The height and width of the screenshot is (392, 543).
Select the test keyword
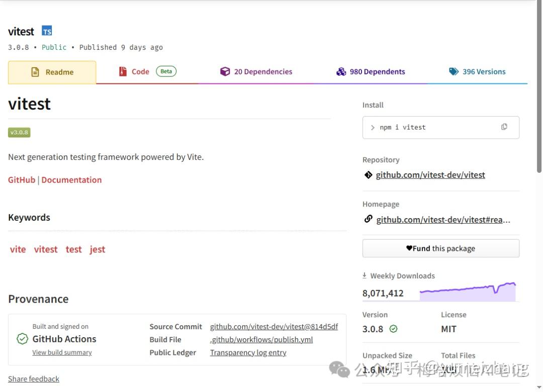[x=74, y=249]
